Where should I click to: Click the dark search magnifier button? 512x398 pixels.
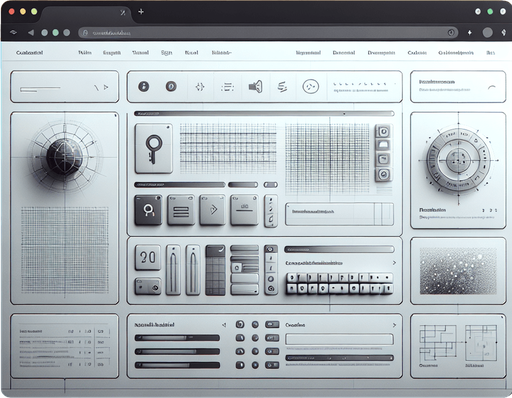tap(148, 210)
